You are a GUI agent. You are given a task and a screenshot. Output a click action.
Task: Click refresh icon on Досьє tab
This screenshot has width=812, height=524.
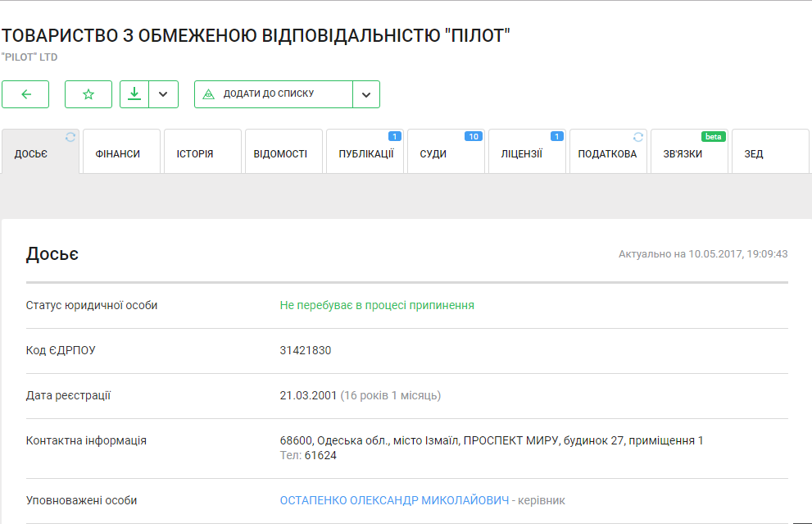[x=70, y=137]
